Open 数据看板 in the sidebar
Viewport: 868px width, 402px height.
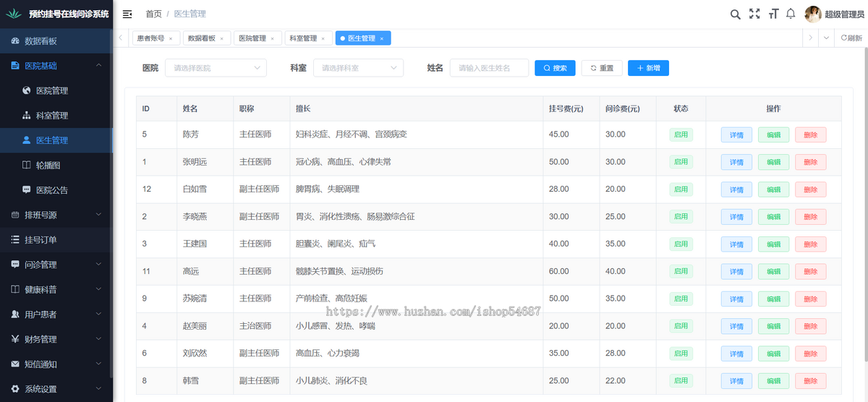(x=56, y=41)
